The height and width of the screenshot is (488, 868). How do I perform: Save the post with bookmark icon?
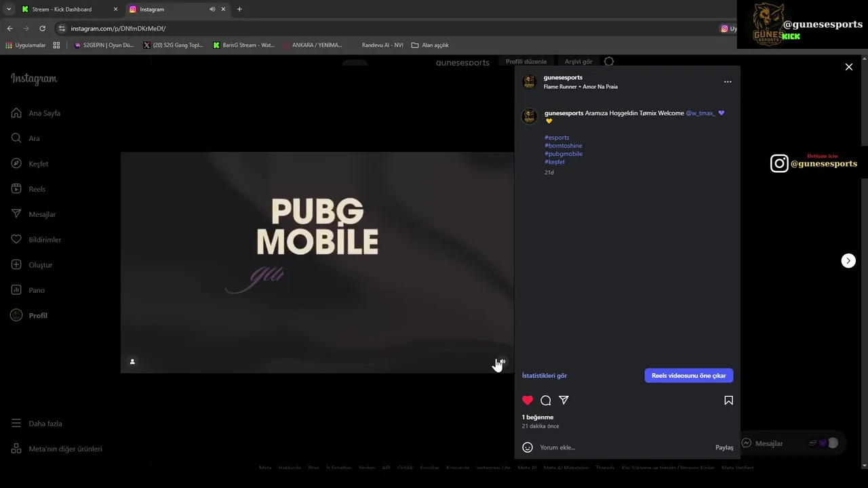pyautogui.click(x=728, y=401)
